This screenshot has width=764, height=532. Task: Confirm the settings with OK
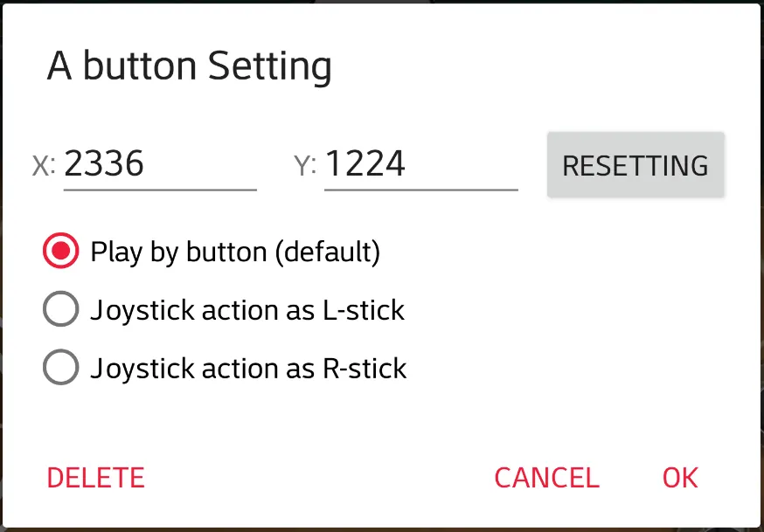click(x=680, y=478)
